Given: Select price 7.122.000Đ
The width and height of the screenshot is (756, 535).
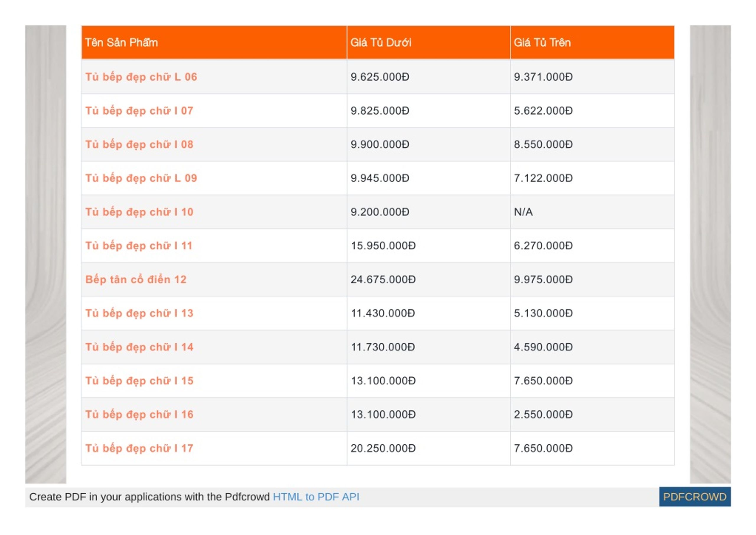Looking at the screenshot, I should 543,178.
